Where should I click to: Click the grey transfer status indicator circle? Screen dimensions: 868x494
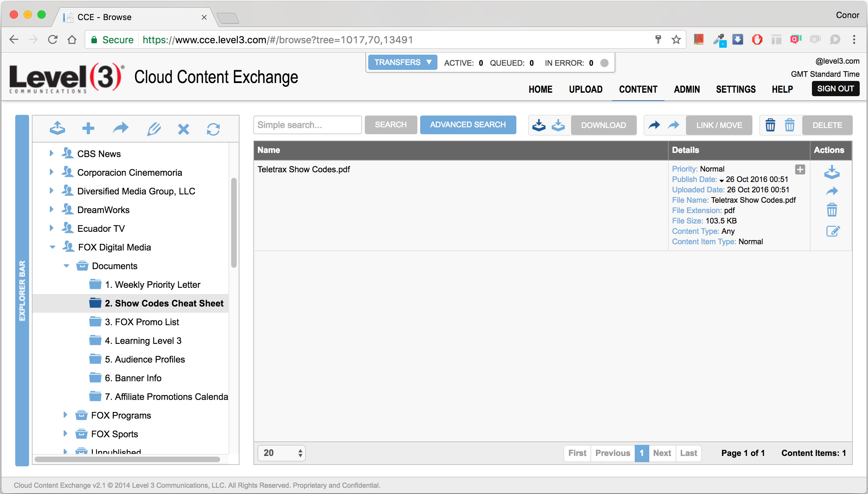604,63
